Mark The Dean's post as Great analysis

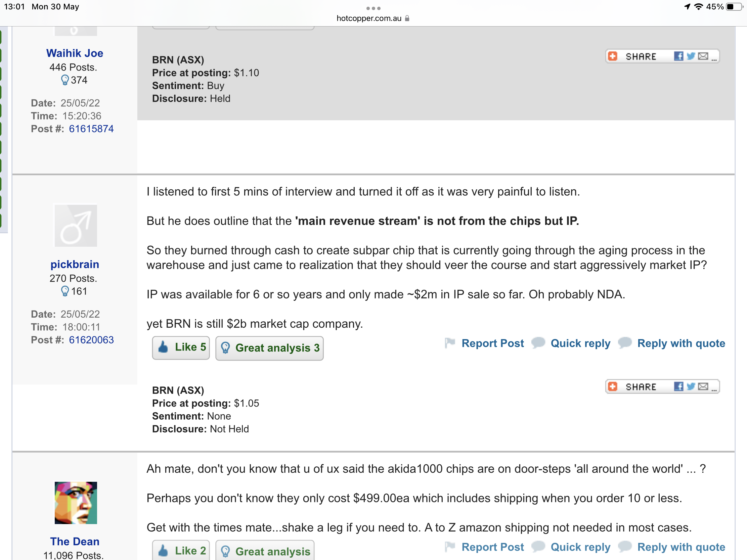point(265,551)
